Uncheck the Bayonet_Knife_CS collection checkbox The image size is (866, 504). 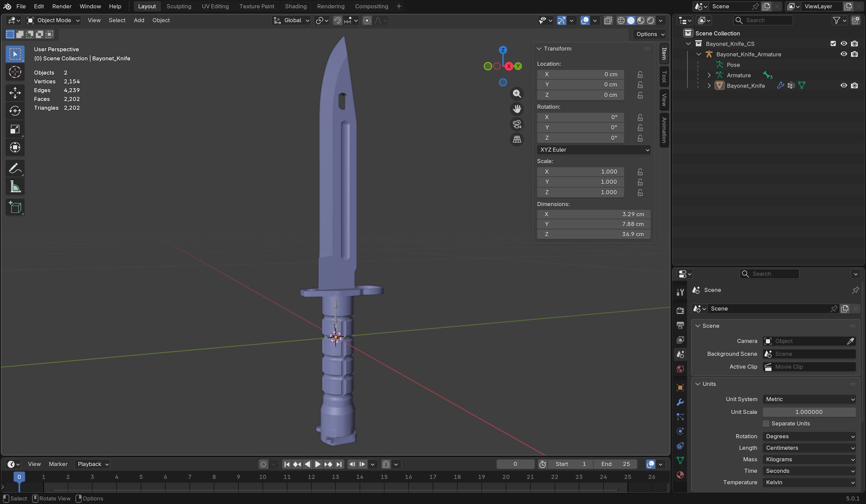pos(833,43)
